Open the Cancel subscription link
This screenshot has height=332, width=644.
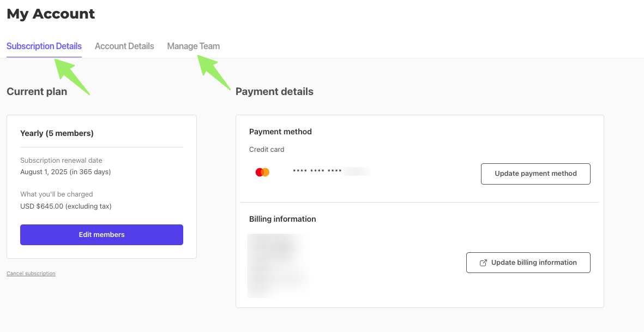pos(31,273)
